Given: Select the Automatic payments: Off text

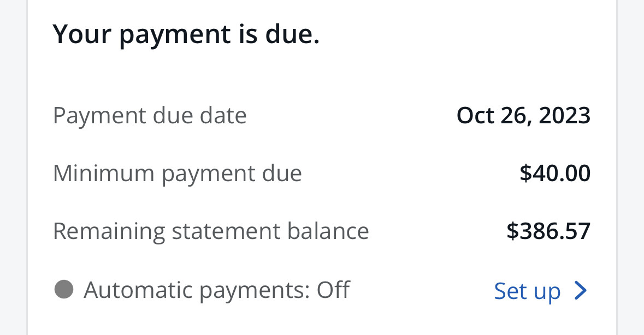Looking at the screenshot, I should (x=216, y=290).
